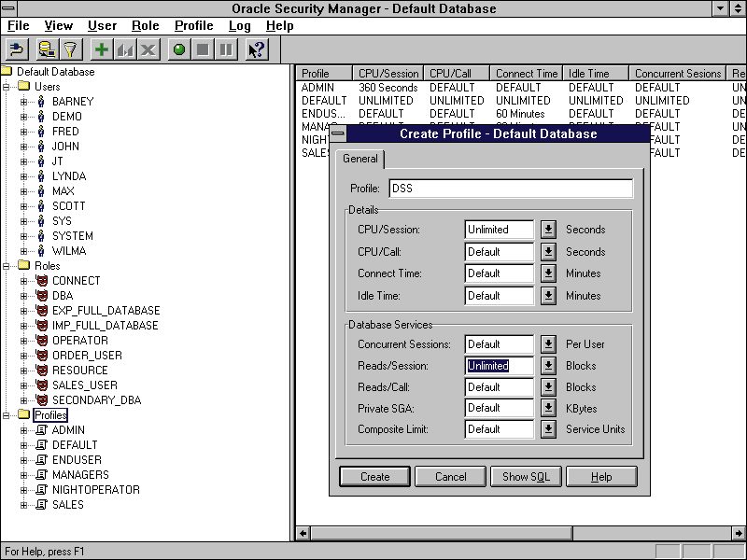The image size is (747, 560).
Task: Expand the ADMIN profile tree node
Action: pyautogui.click(x=24, y=430)
